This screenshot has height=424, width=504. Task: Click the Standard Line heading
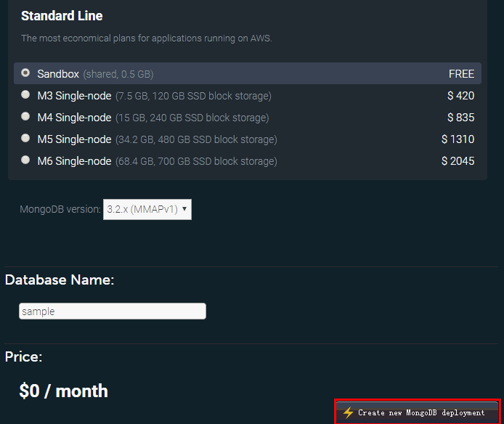62,16
